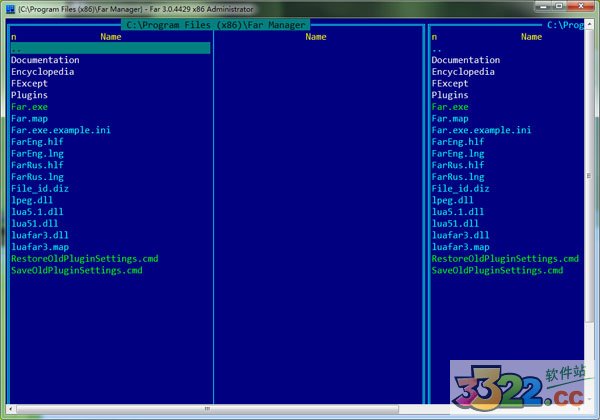The width and height of the screenshot is (600, 420).
Task: Select luafar3.map in left panel
Action: (x=40, y=247)
